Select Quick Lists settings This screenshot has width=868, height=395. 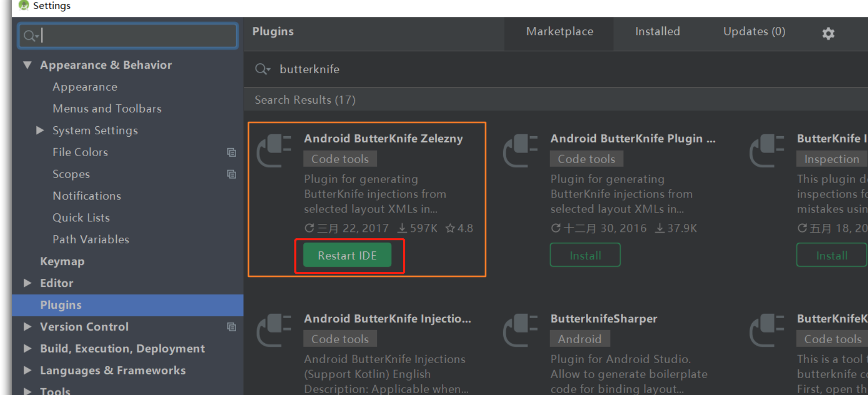pos(81,218)
